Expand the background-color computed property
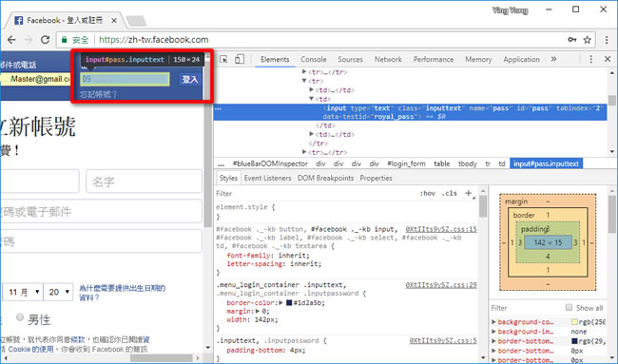 pyautogui.click(x=493, y=322)
